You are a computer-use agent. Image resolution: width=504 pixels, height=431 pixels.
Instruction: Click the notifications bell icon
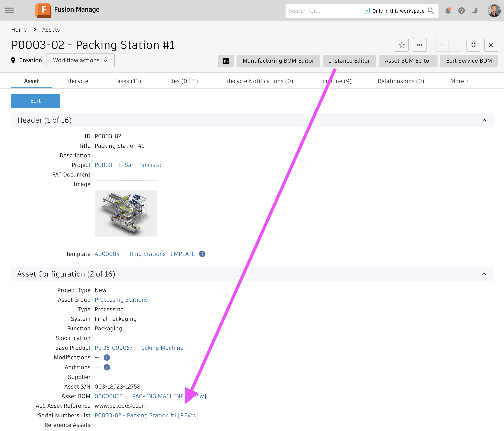pyautogui.click(x=448, y=11)
